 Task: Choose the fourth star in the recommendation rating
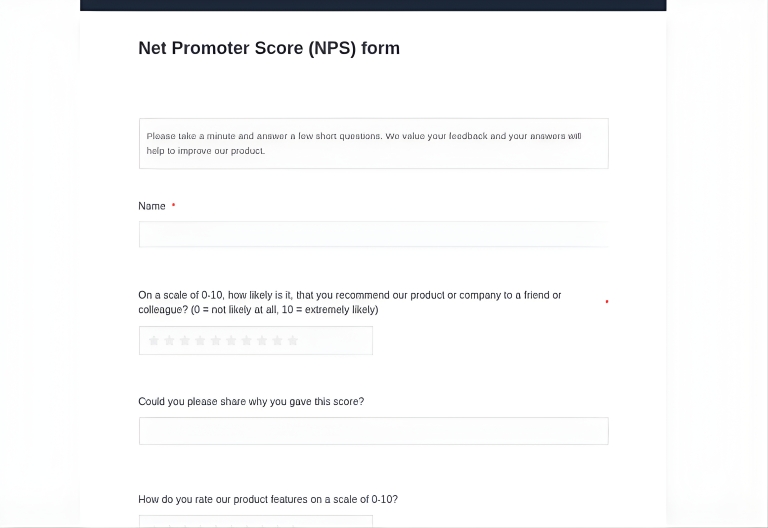pos(200,341)
